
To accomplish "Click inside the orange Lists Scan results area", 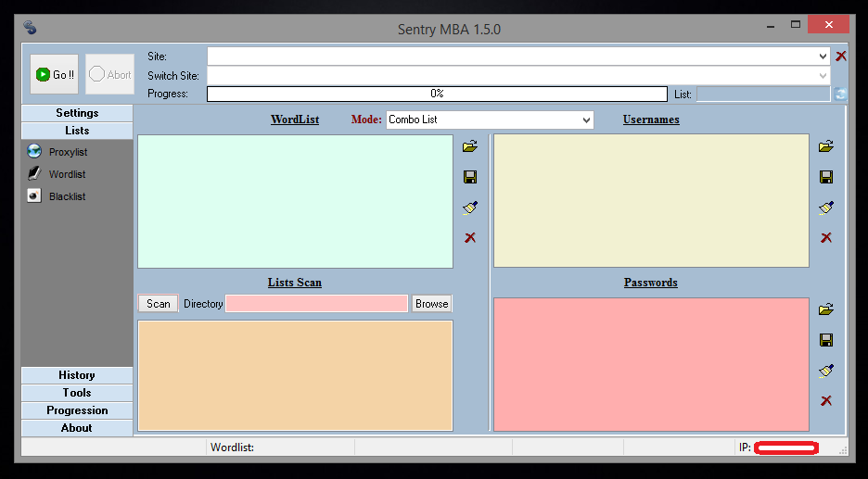I will (x=295, y=375).
